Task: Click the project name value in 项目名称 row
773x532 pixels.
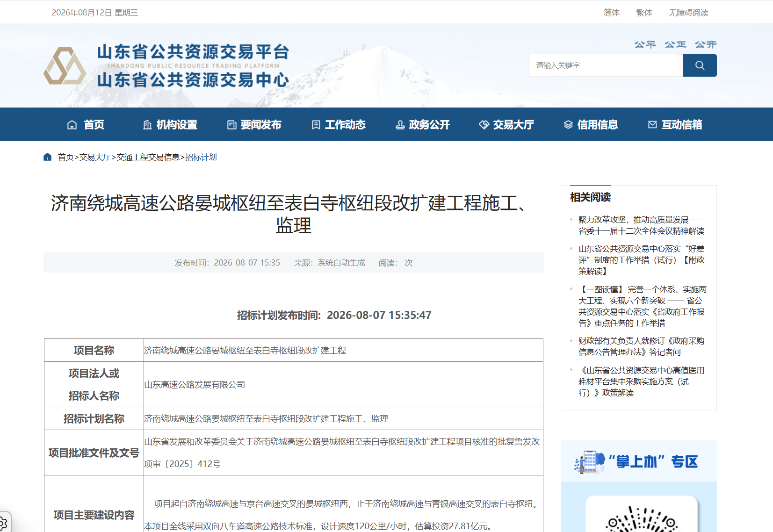Action: pyautogui.click(x=245, y=350)
